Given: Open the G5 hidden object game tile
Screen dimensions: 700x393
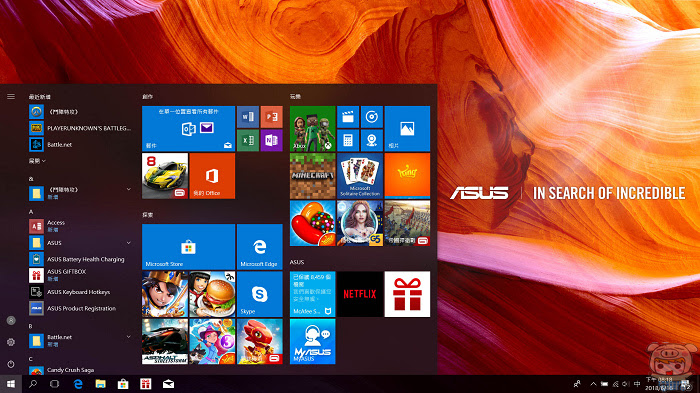Looking at the screenshot, I should [360, 223].
